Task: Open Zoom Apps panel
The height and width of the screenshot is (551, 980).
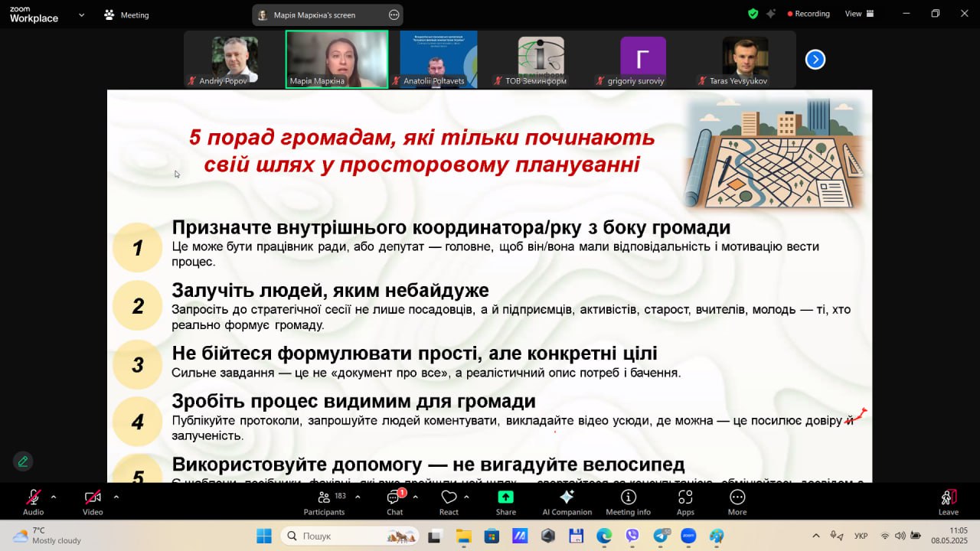Action: 685,501
